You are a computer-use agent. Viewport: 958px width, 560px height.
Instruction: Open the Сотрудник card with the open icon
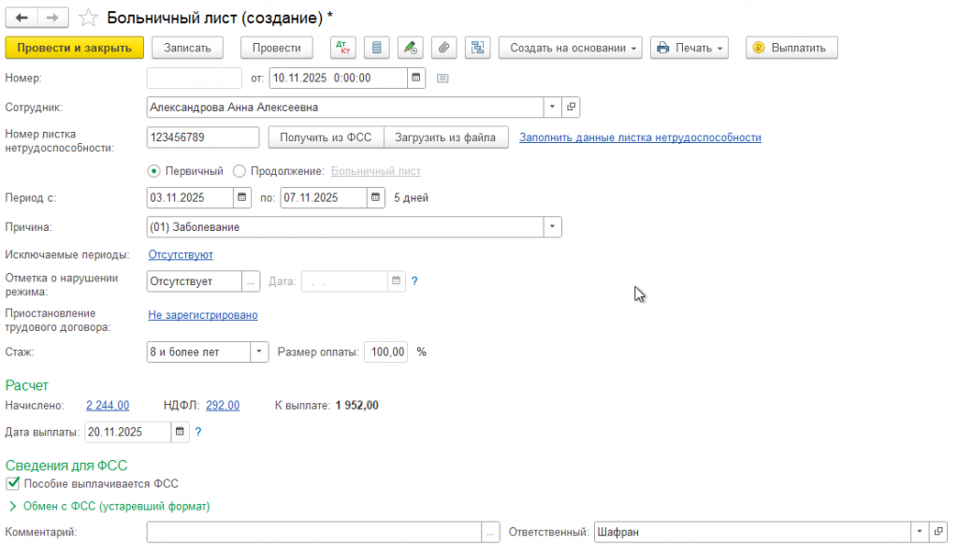coord(571,107)
